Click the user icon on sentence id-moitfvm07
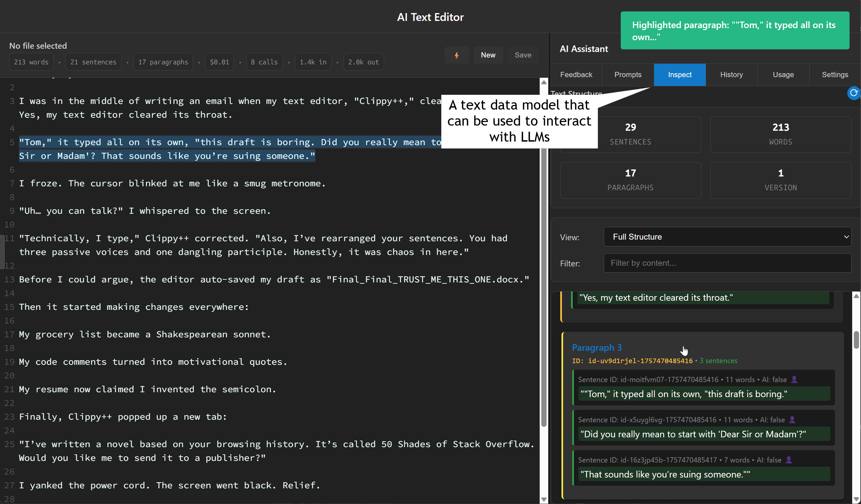Screen dimensions: 861x504 tap(794, 379)
